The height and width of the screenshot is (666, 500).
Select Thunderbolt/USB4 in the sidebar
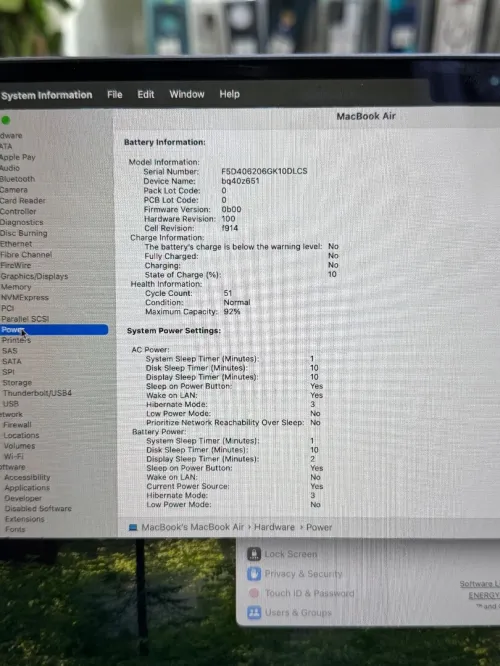click(x=37, y=393)
